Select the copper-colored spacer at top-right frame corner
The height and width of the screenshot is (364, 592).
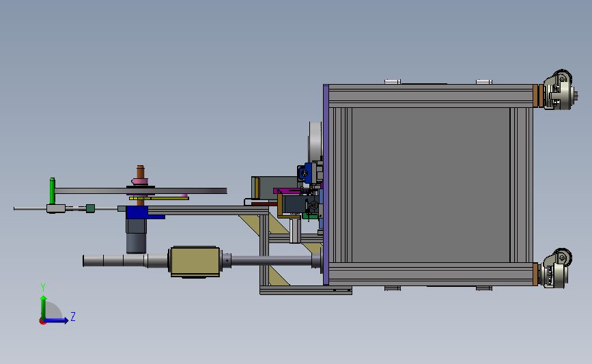pyautogui.click(x=538, y=96)
